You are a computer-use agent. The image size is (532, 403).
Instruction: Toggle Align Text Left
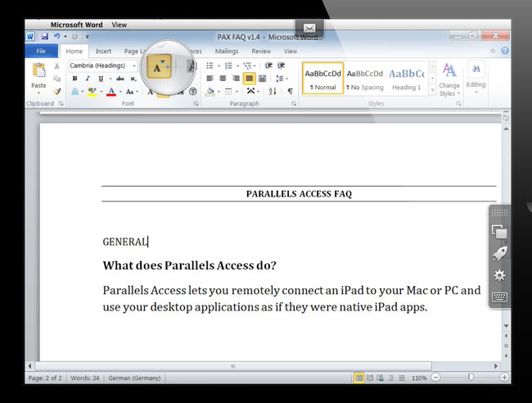click(x=210, y=79)
